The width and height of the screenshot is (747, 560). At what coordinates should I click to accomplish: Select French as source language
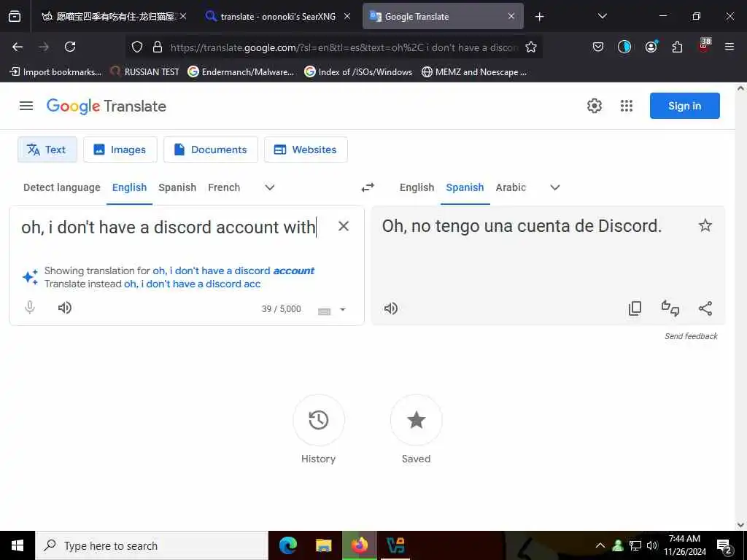click(224, 187)
